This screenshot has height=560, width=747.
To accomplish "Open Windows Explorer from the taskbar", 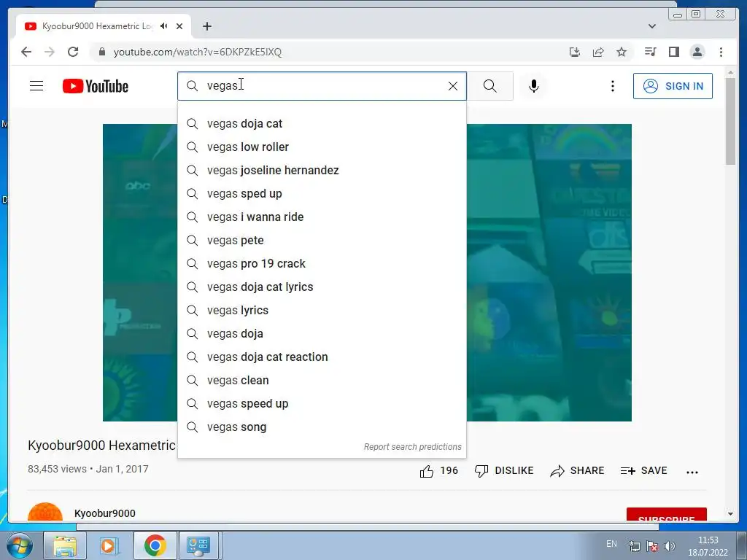I will click(65, 545).
